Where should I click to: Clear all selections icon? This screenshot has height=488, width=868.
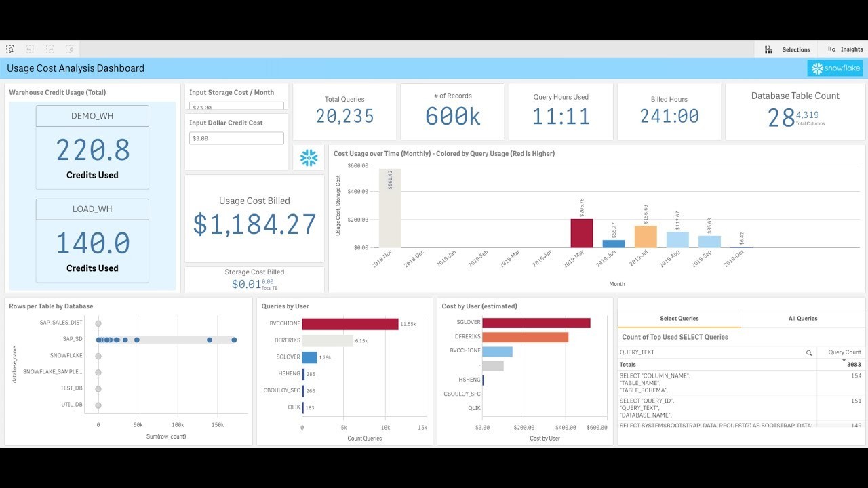(x=70, y=49)
